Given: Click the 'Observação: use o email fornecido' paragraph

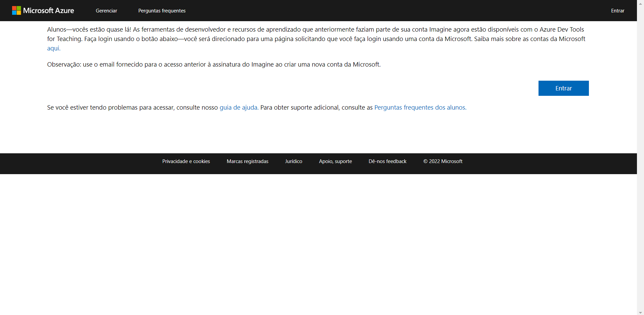Looking at the screenshot, I should [x=214, y=64].
